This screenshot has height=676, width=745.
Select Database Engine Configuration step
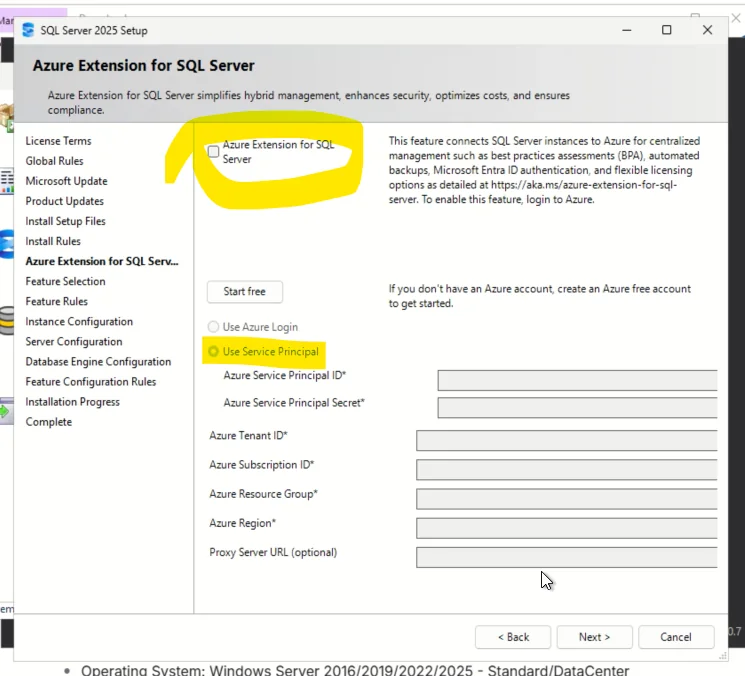click(x=98, y=362)
